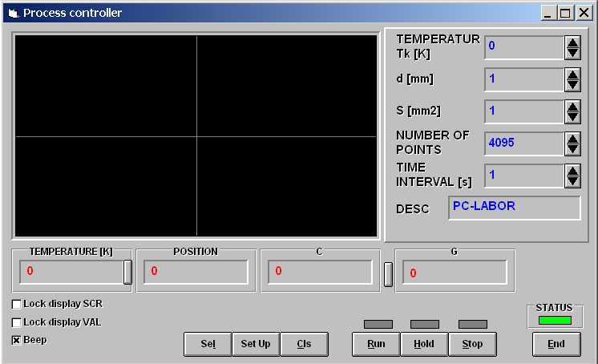The width and height of the screenshot is (598, 364).
Task: Maximize the Process controller window
Action: (x=565, y=14)
